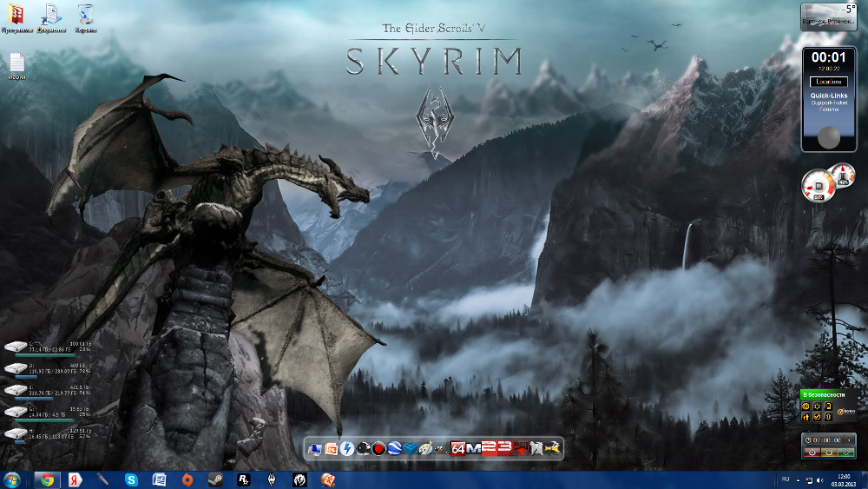
Task: Open Support-Ticket link in the clock gadget
Action: [x=829, y=103]
